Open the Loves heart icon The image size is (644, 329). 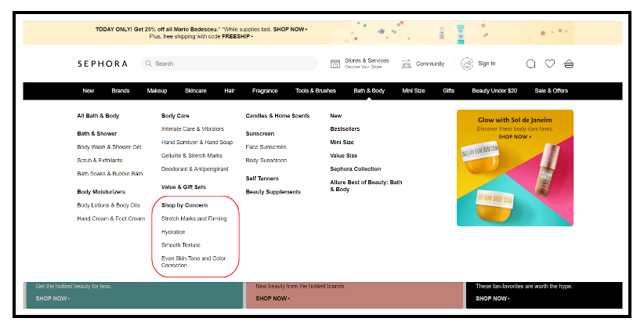(550, 64)
